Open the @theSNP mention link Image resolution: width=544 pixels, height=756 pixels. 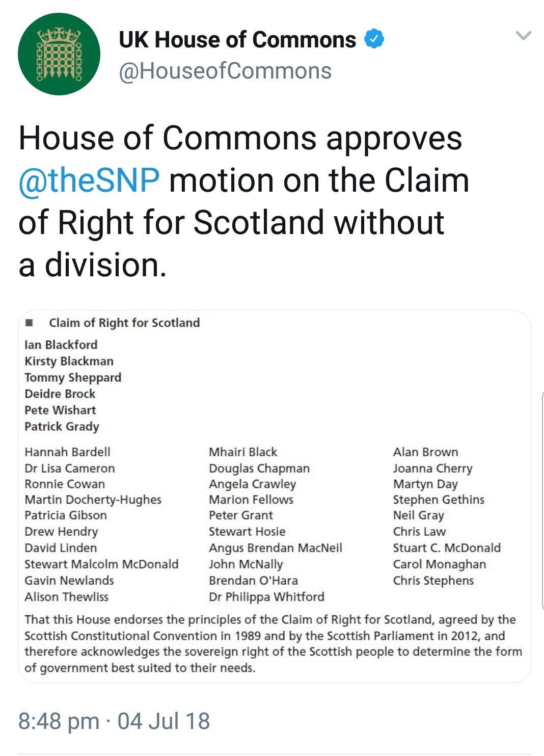pyautogui.click(x=89, y=180)
